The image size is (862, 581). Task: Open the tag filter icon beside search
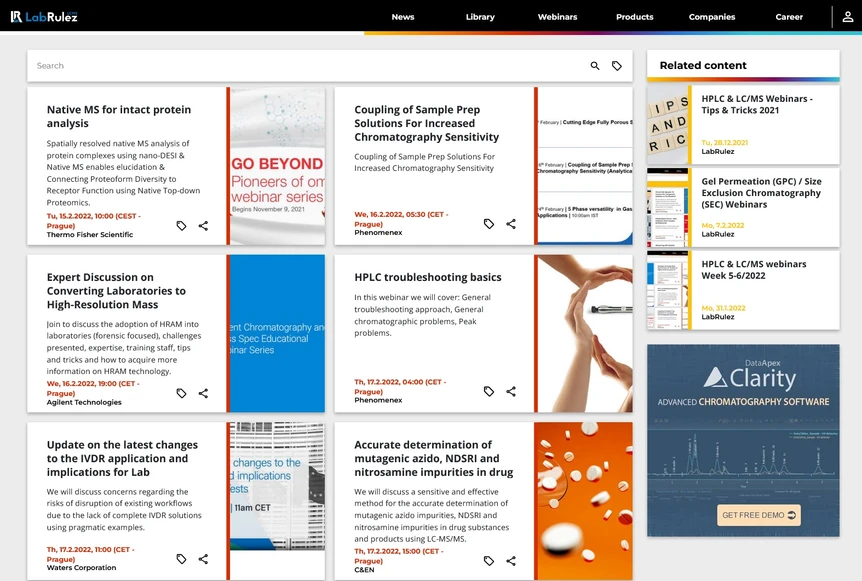point(617,65)
